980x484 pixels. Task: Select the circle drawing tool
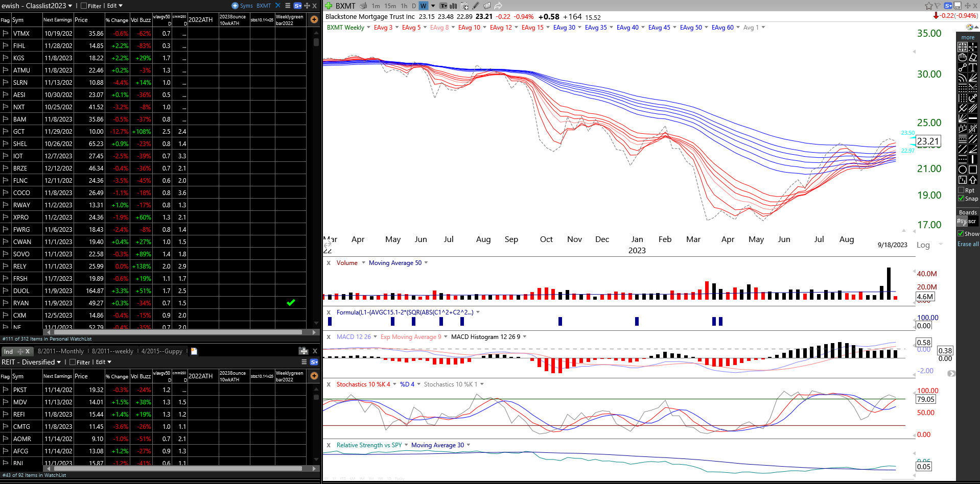[963, 170]
